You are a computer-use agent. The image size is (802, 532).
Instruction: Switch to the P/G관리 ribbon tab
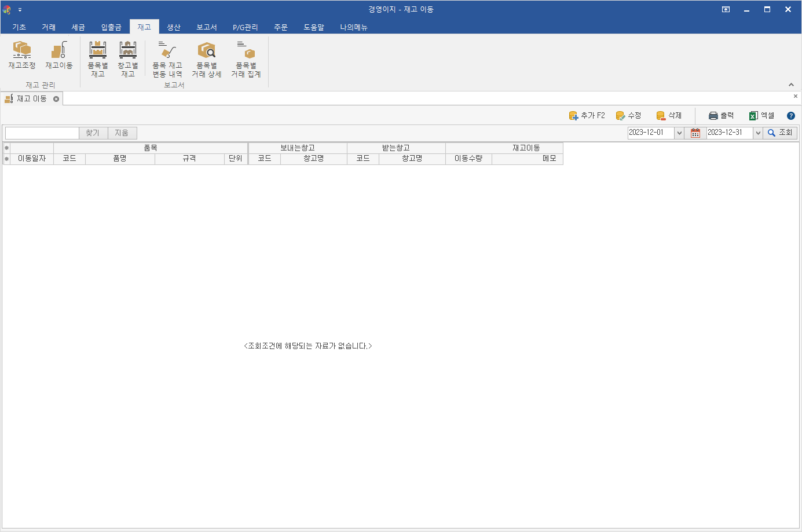(246, 27)
